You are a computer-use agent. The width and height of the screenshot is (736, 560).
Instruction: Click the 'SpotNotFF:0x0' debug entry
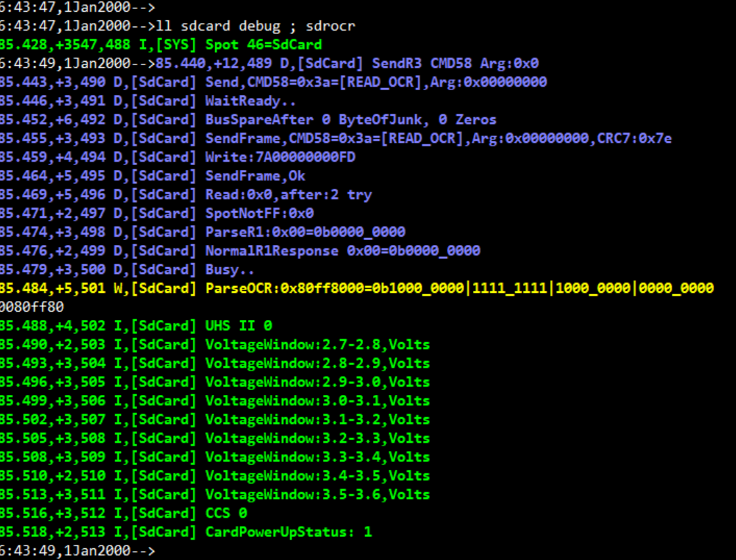click(x=259, y=214)
